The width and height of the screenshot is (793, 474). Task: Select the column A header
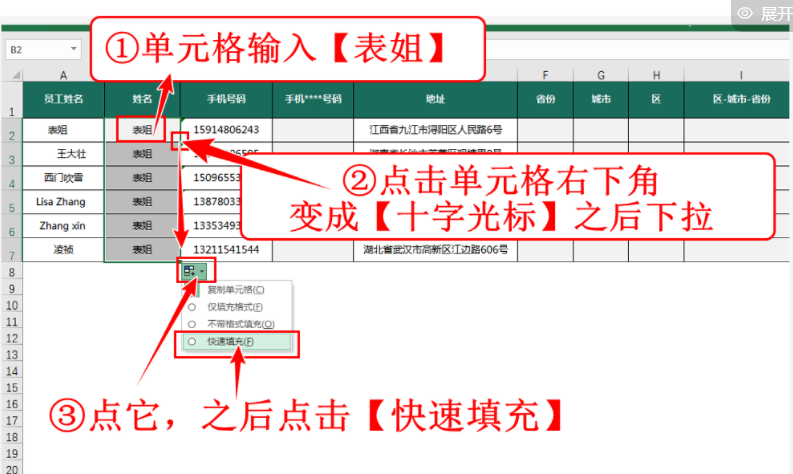(63, 75)
